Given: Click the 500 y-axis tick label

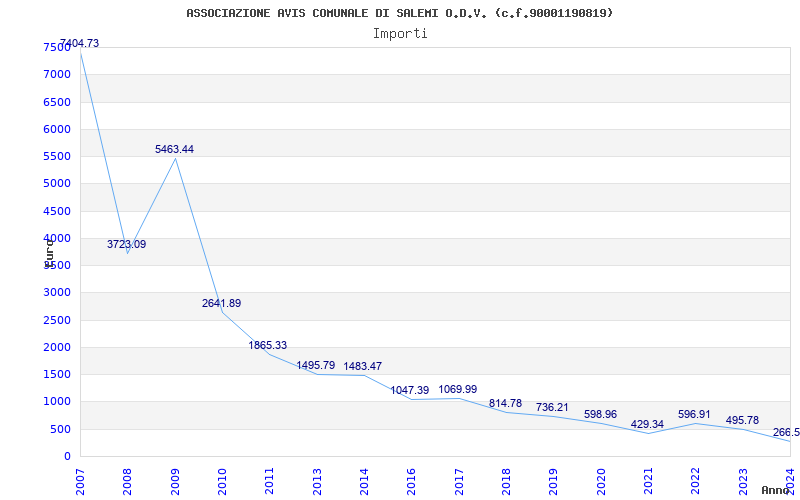Looking at the screenshot, I should coord(61,430).
